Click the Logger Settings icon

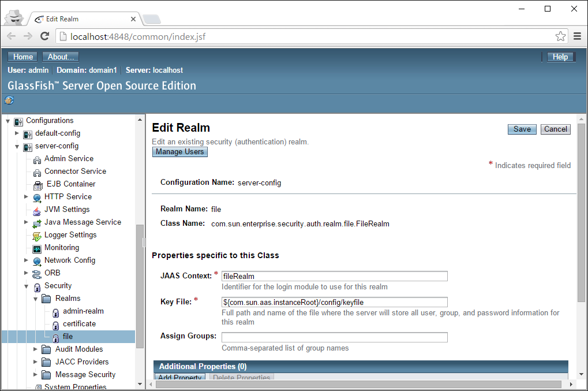(37, 236)
